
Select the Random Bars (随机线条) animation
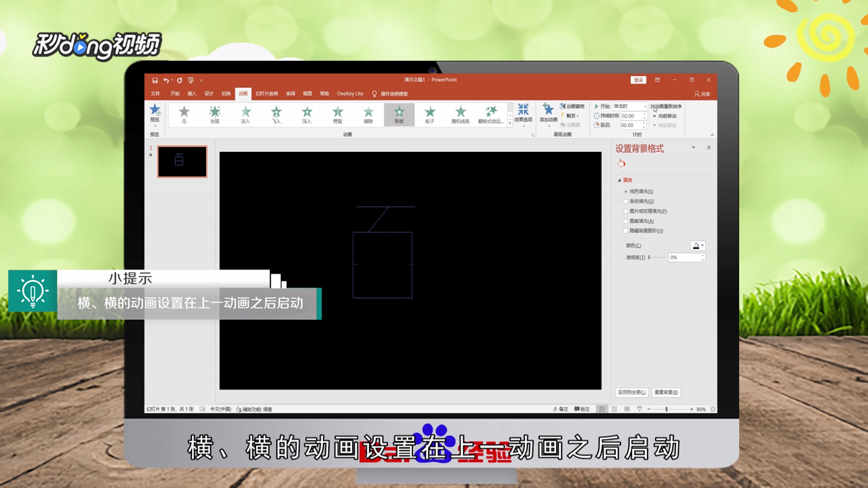click(460, 115)
